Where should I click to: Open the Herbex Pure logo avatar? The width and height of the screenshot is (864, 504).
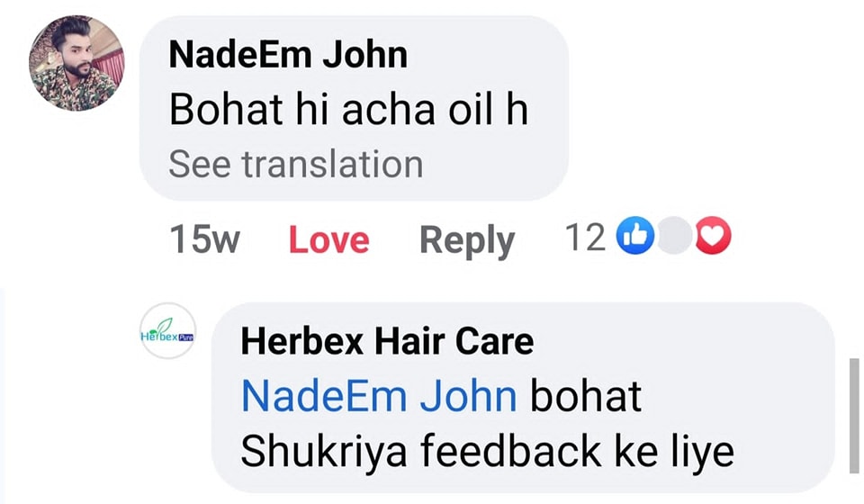(168, 331)
